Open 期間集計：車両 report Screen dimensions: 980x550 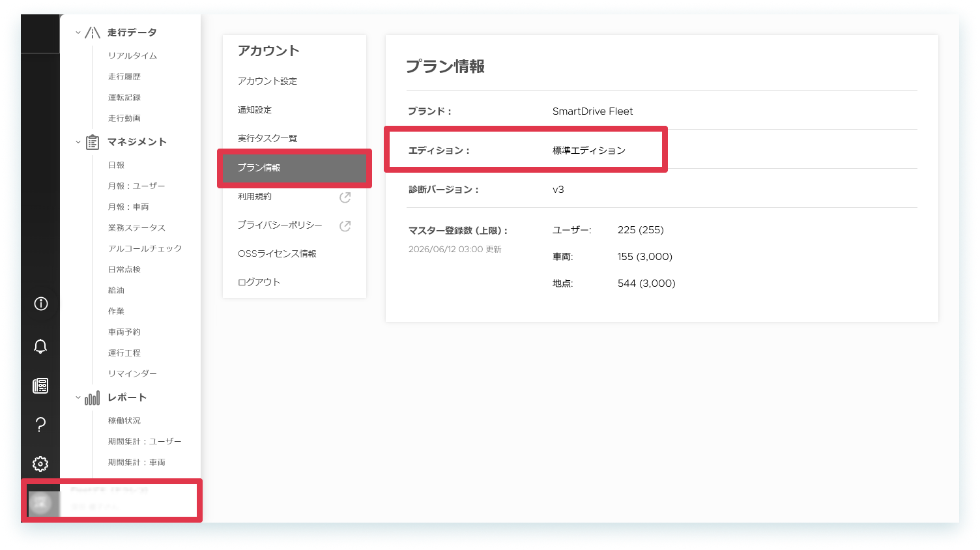coord(137,463)
